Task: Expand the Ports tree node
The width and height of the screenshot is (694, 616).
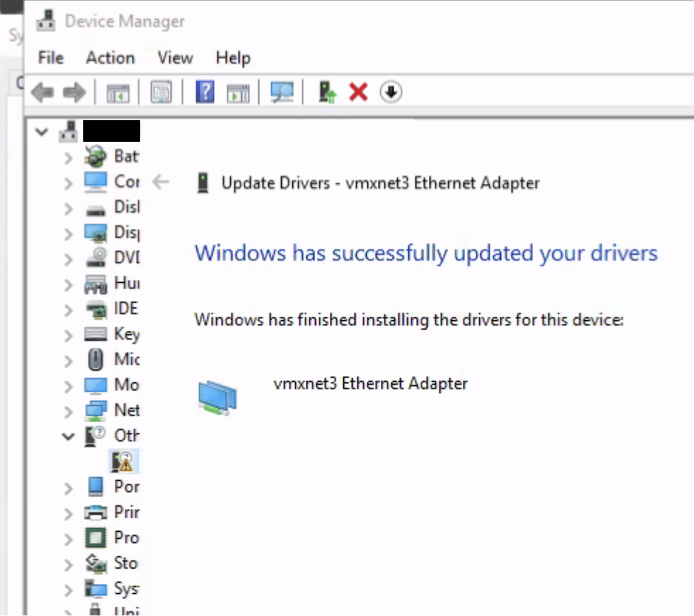Action: [x=68, y=488]
